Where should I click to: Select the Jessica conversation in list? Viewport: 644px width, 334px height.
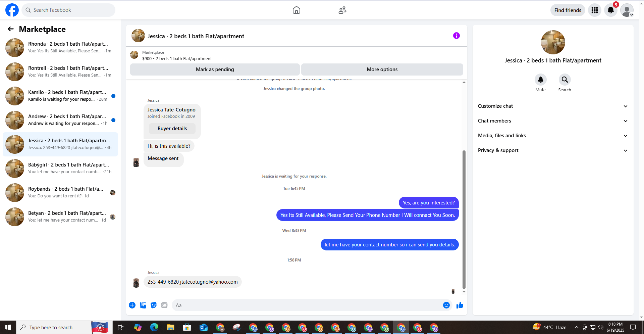[60, 144]
